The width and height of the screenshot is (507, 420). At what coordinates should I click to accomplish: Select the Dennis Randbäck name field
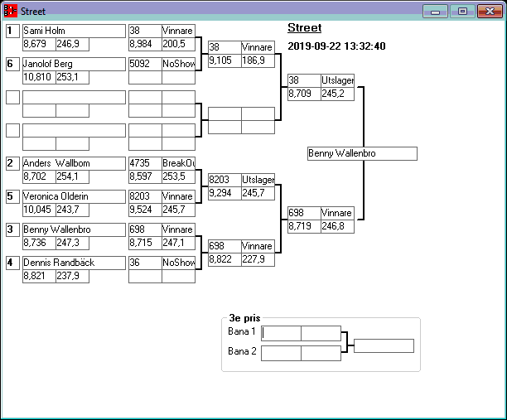(x=73, y=263)
